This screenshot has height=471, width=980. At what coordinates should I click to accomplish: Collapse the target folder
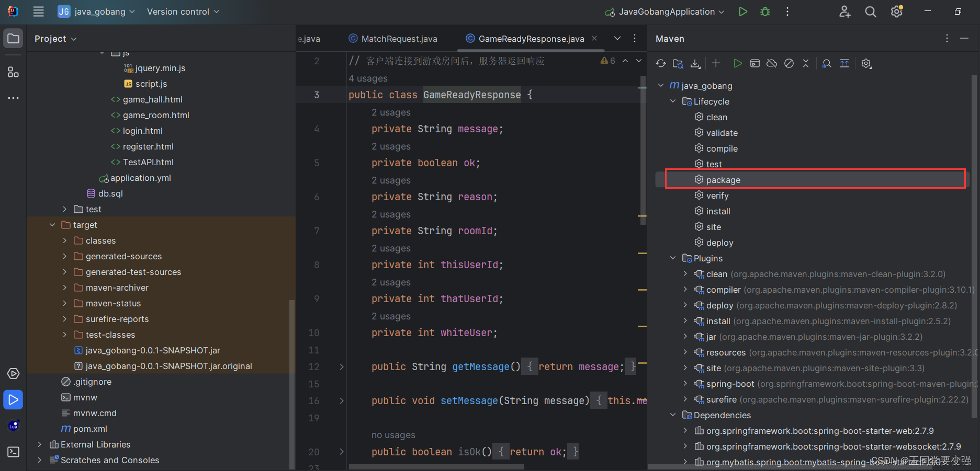[52, 225]
